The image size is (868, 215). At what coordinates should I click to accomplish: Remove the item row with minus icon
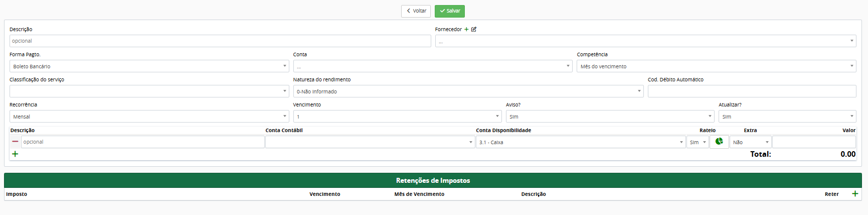click(15, 142)
